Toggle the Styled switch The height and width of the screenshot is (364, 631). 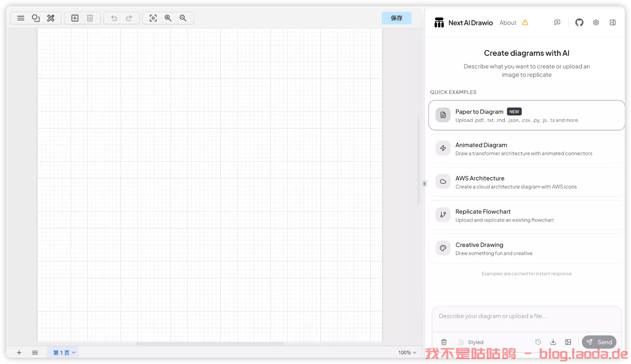459,342
